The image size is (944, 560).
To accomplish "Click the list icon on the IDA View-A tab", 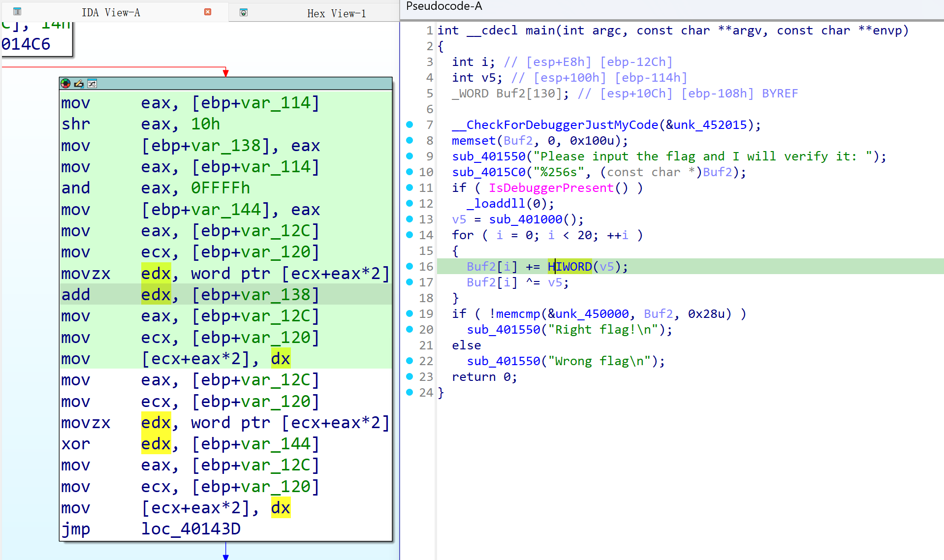I will click(17, 11).
